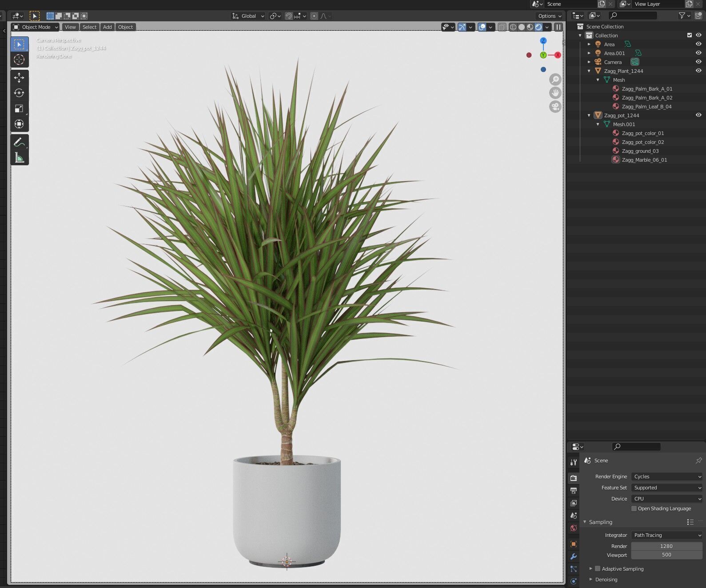Screen dimensions: 706x588
Task: Pick the Scale tool
Action: click(19, 108)
